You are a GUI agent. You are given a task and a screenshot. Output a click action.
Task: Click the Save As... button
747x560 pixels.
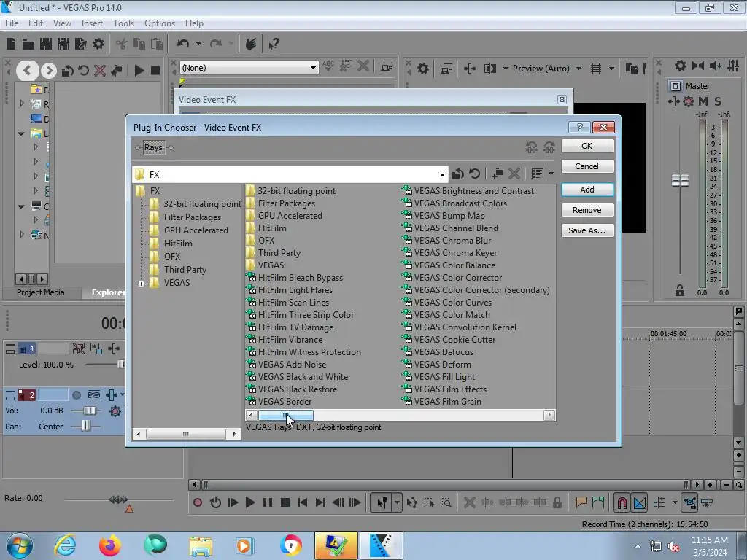click(x=587, y=230)
